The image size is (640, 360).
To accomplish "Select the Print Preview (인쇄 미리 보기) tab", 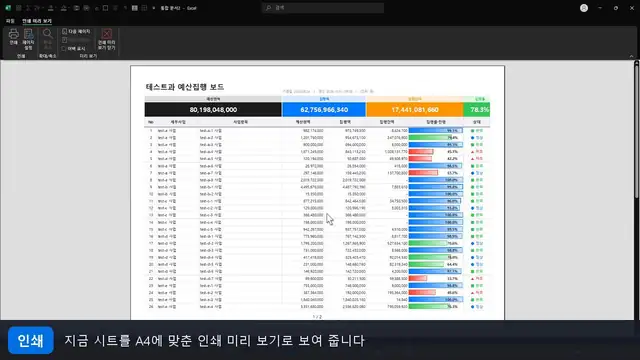I will click(37, 21).
